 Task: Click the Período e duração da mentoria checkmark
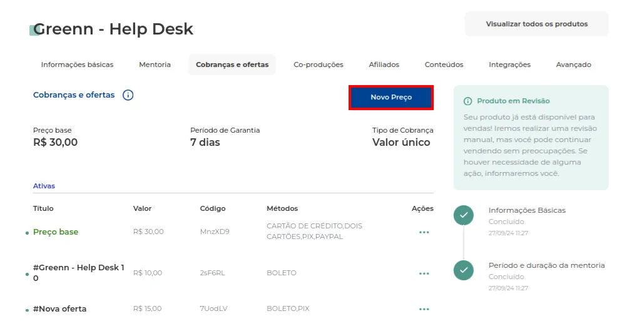(464, 270)
